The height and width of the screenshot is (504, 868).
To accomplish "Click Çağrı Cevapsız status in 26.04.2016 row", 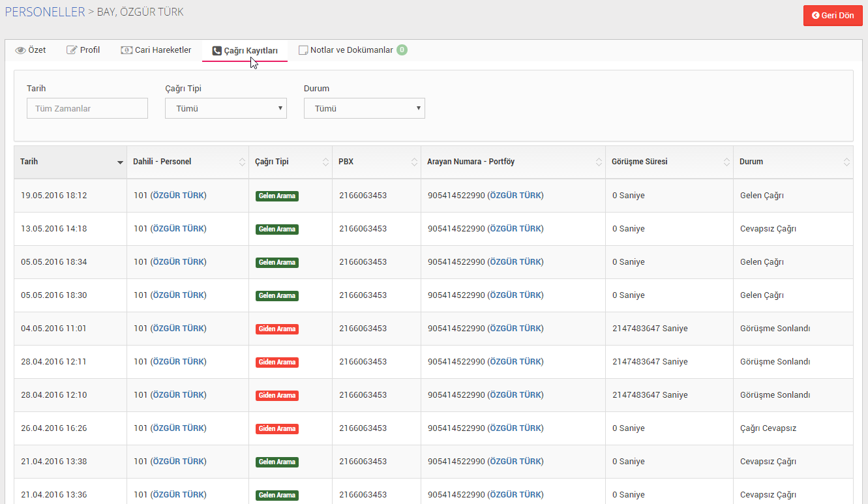I will pyautogui.click(x=768, y=428).
